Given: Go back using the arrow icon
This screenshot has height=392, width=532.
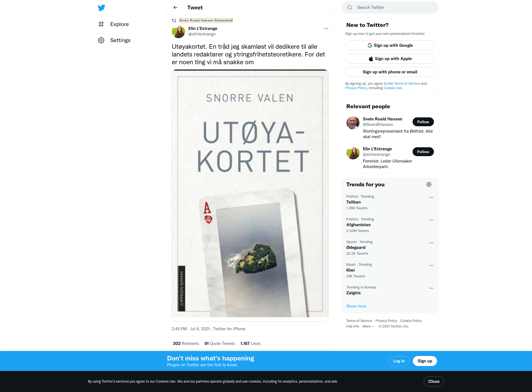Looking at the screenshot, I should (x=175, y=7).
